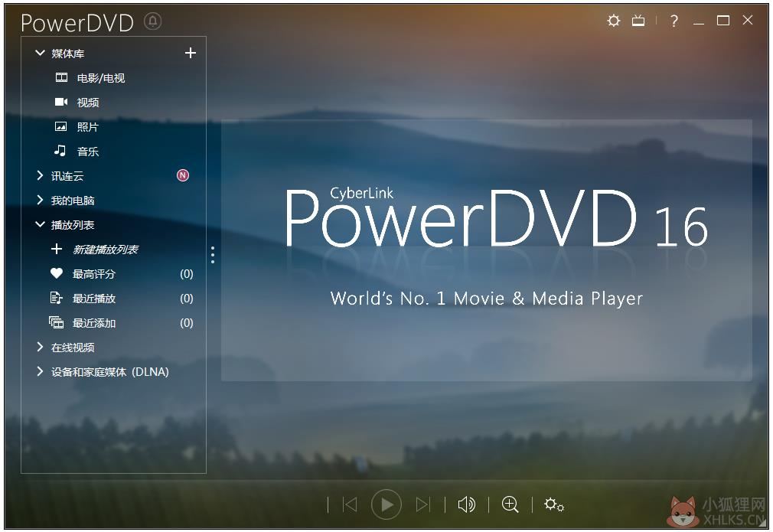Open help question mark icon
The height and width of the screenshot is (532, 773).
tap(674, 21)
